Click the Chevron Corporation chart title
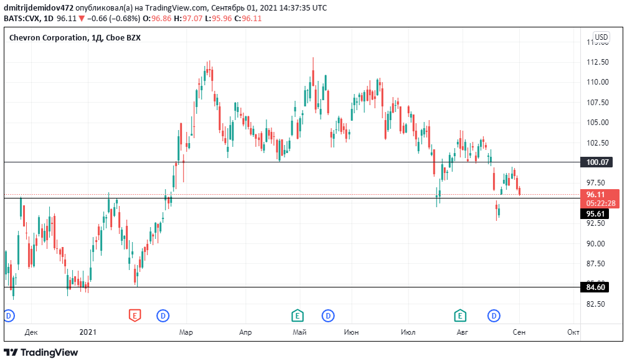 (x=75, y=37)
